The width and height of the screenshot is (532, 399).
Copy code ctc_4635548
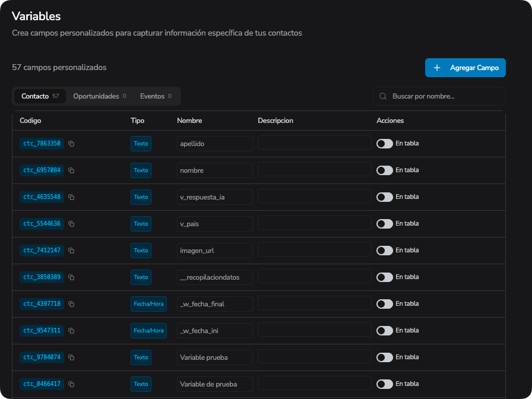click(x=71, y=197)
